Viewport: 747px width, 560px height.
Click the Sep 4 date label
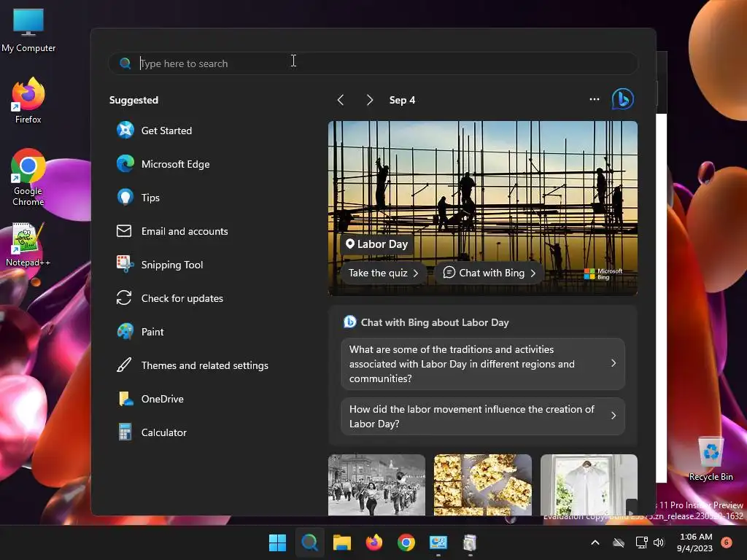(x=402, y=100)
